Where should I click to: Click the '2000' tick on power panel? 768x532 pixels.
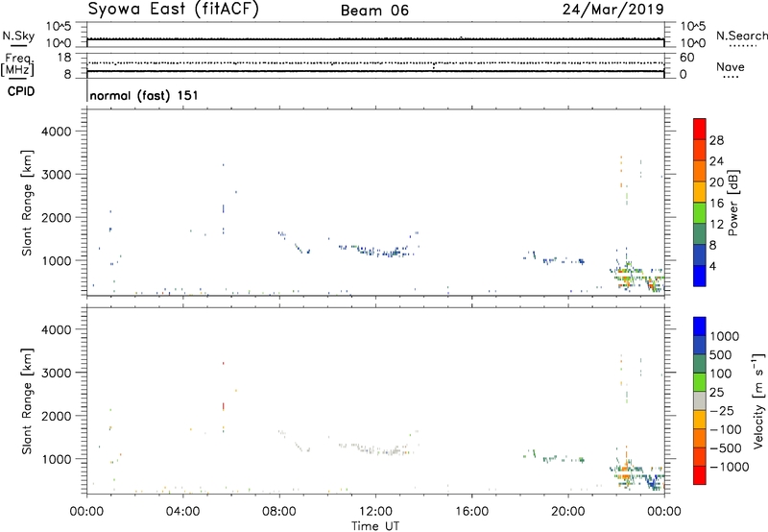coord(57,217)
